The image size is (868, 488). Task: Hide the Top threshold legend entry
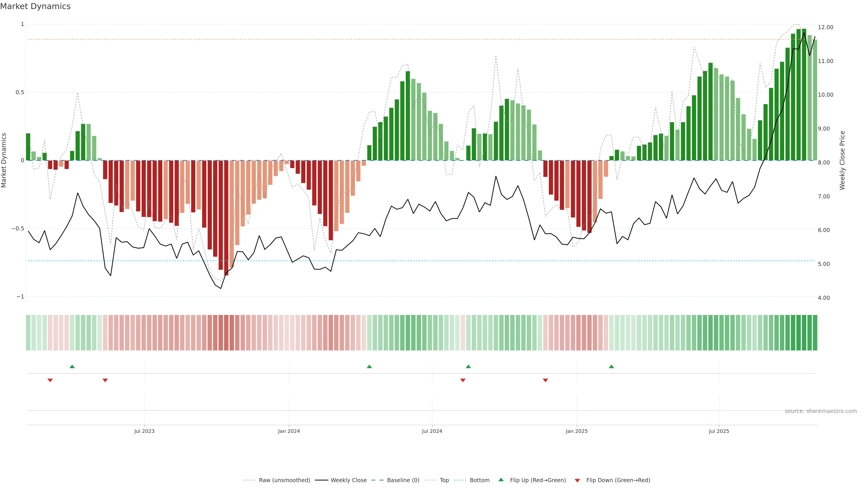click(x=444, y=480)
